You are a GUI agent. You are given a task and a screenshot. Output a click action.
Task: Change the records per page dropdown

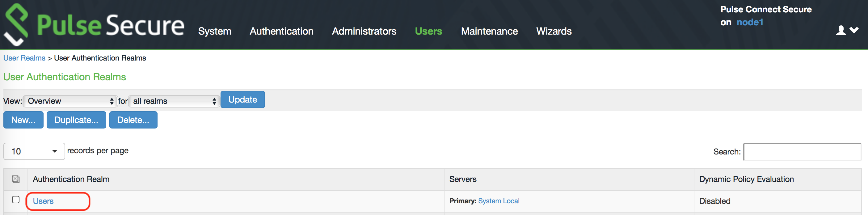click(x=34, y=151)
